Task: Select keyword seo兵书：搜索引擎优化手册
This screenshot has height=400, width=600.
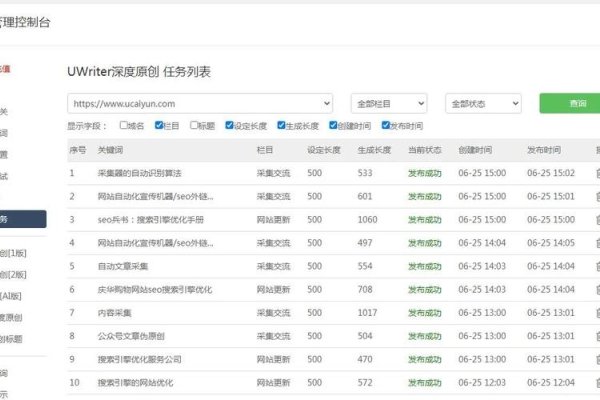Action: pos(150,220)
